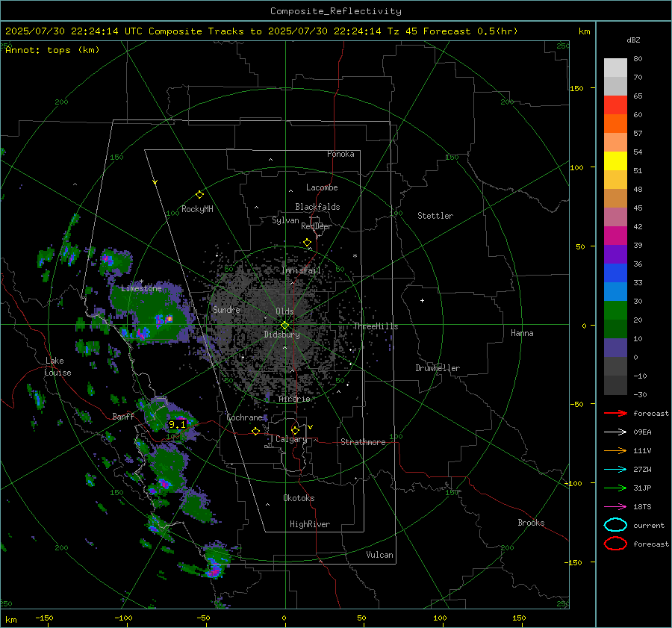This screenshot has height=628, width=672.
Task: Select the magenta 18TS track arrow
Action: (x=615, y=507)
